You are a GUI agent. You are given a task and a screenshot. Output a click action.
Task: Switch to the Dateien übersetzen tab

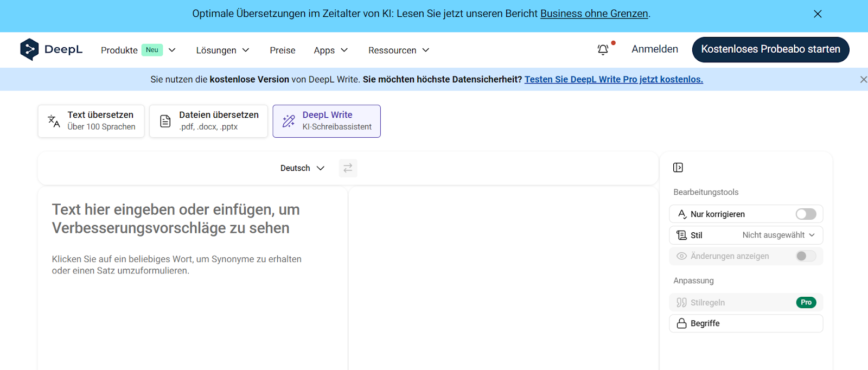(208, 121)
